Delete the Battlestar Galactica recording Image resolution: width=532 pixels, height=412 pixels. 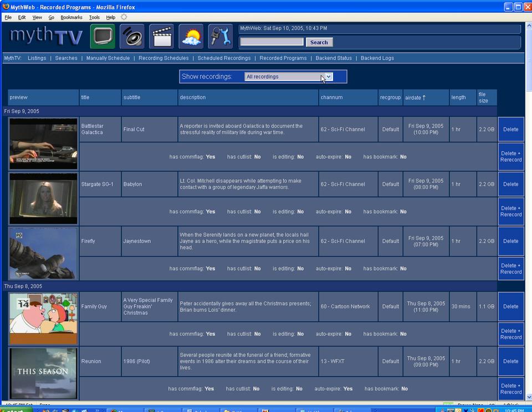click(510, 129)
